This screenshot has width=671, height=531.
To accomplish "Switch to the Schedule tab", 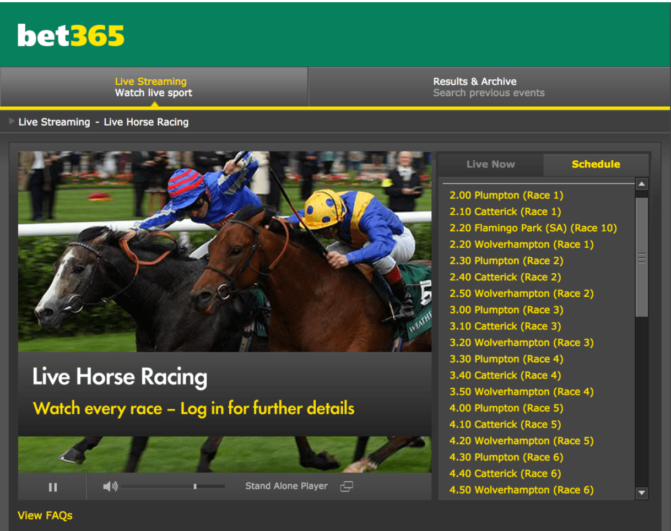I will click(596, 164).
